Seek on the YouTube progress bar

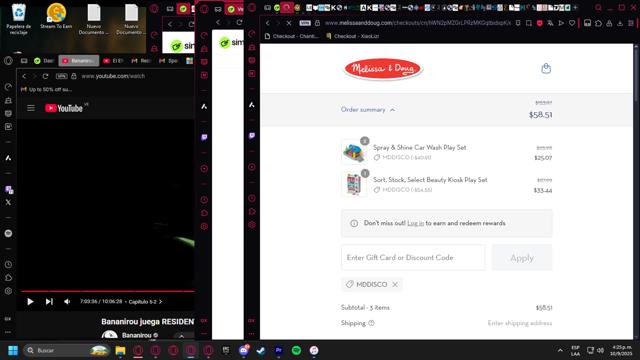[108, 291]
